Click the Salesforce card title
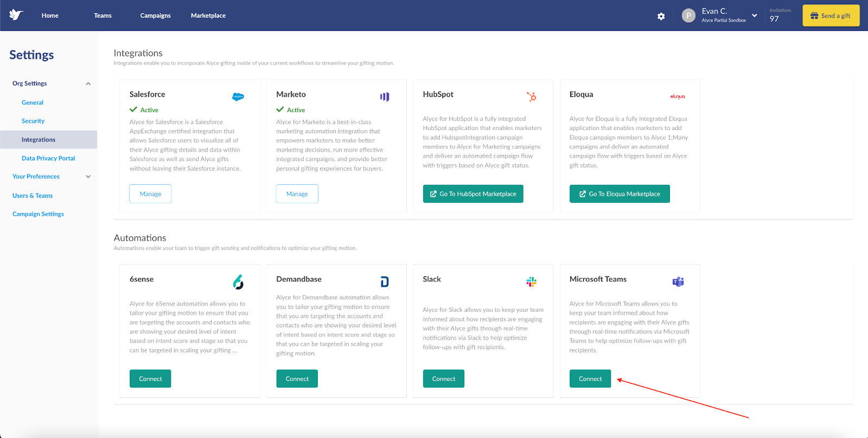The height and width of the screenshot is (438, 868). [x=147, y=94]
